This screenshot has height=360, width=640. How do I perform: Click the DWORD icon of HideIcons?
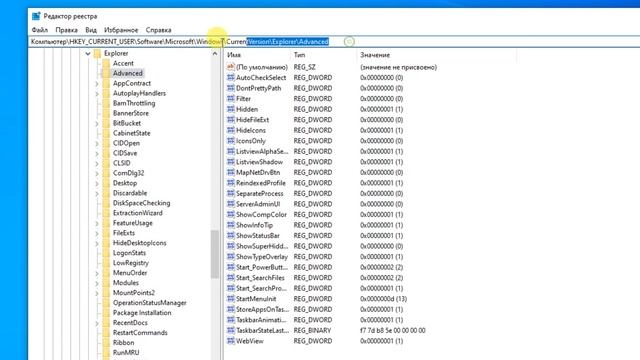[x=231, y=130]
